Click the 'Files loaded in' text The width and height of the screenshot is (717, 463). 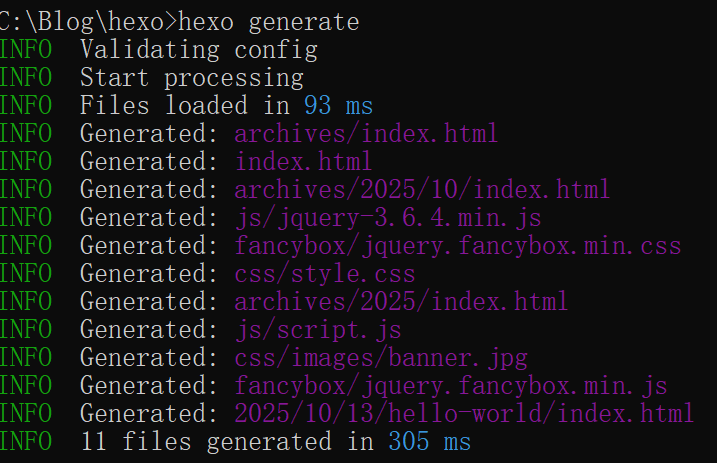pyautogui.click(x=185, y=106)
